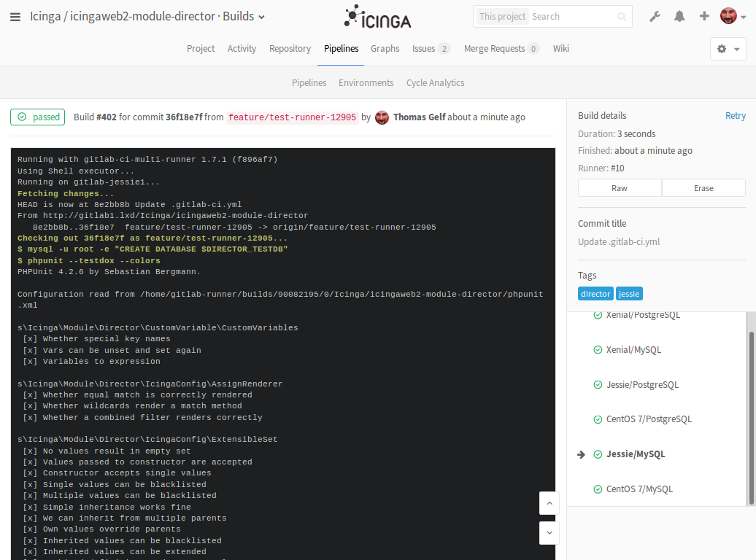Click the plus new project icon
Image resolution: width=756 pixels, height=560 pixels.
coord(704,16)
